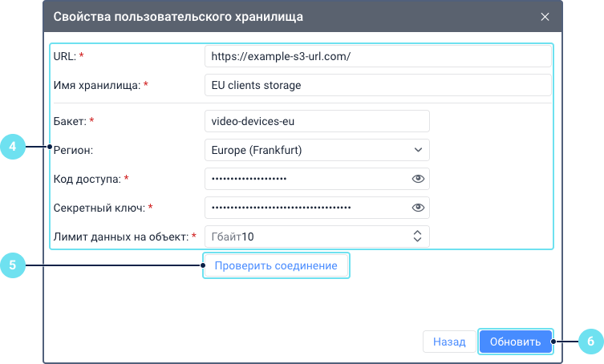Select the Бакет input field
The image size is (604, 364).
(x=317, y=121)
